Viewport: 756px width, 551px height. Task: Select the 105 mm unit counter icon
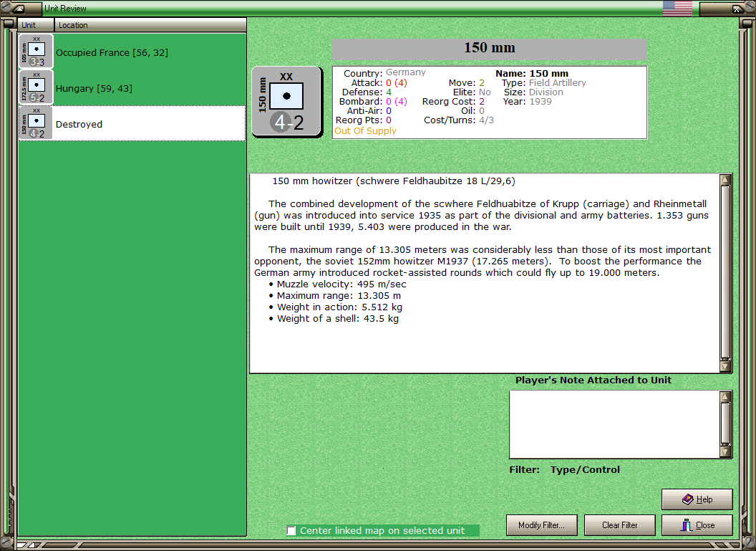[x=37, y=51]
